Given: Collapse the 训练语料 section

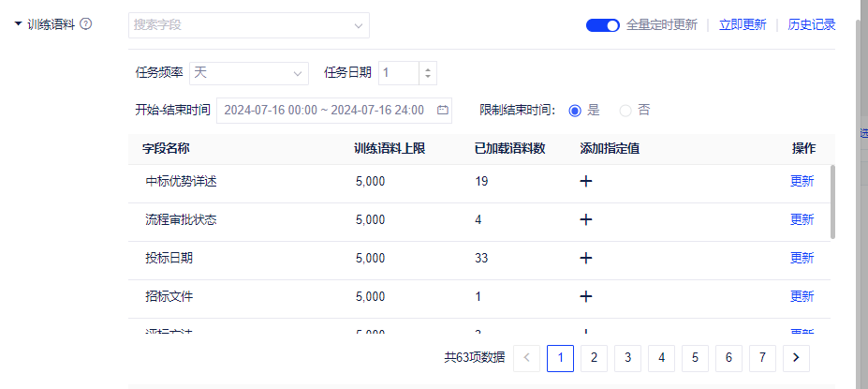Looking at the screenshot, I should pyautogui.click(x=18, y=24).
